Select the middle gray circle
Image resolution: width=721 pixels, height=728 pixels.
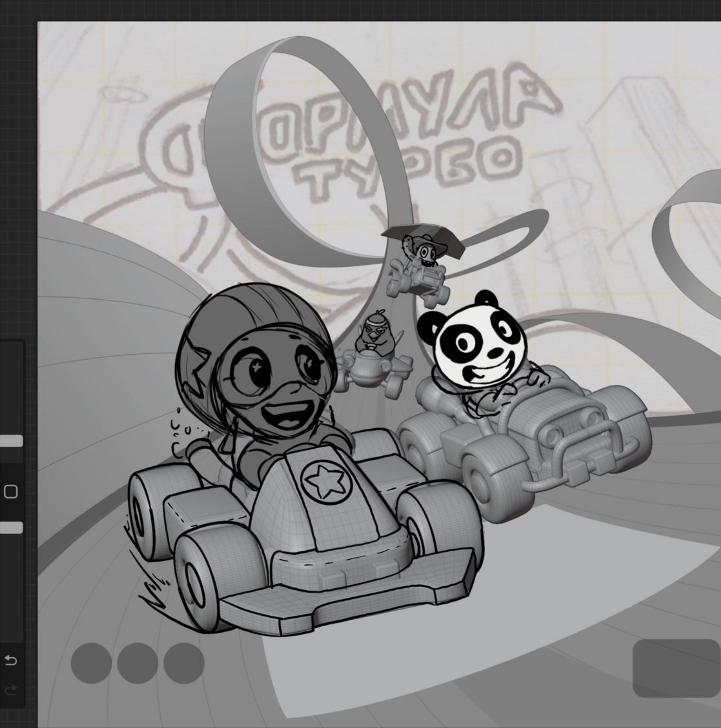point(138,663)
